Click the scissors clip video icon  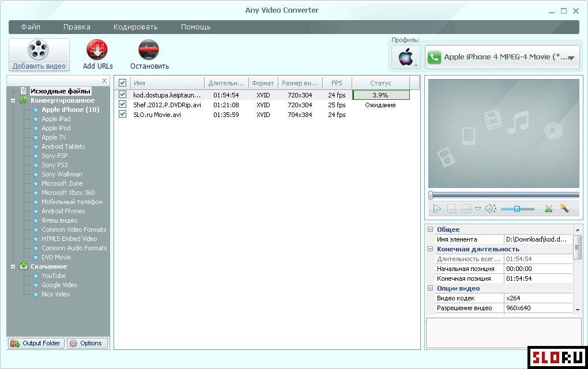coord(549,209)
